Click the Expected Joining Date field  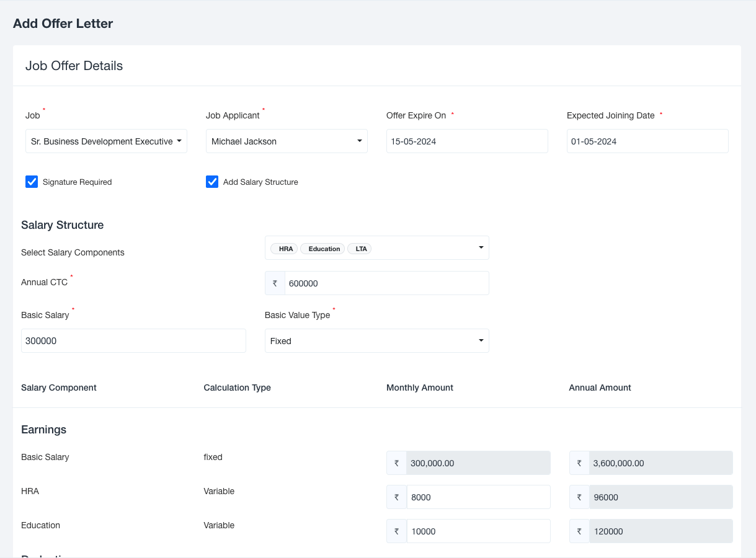pos(647,141)
